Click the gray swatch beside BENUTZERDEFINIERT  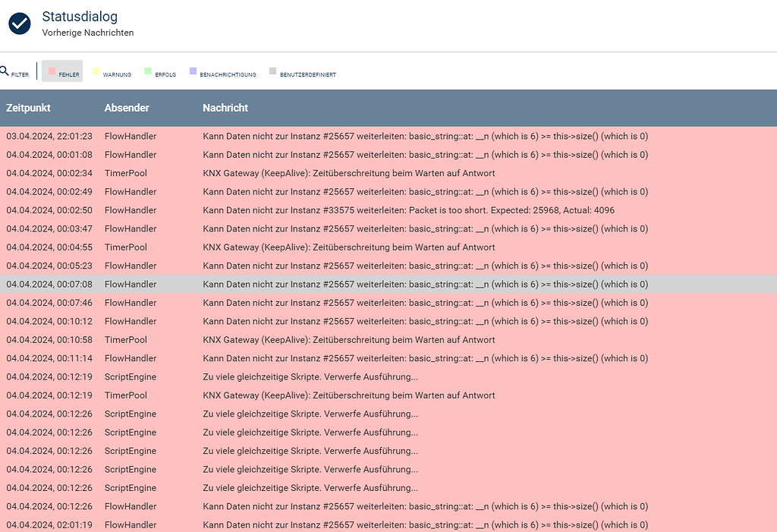pyautogui.click(x=272, y=71)
